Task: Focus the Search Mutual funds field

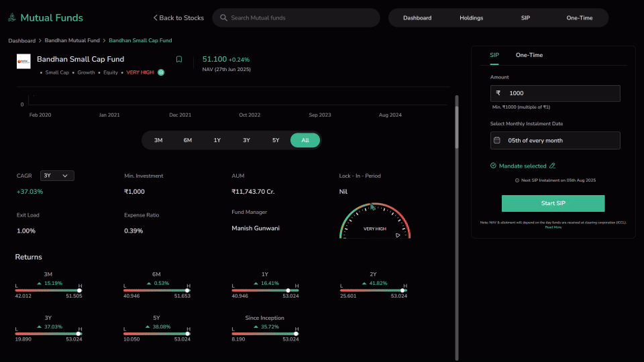Action: [x=296, y=17]
